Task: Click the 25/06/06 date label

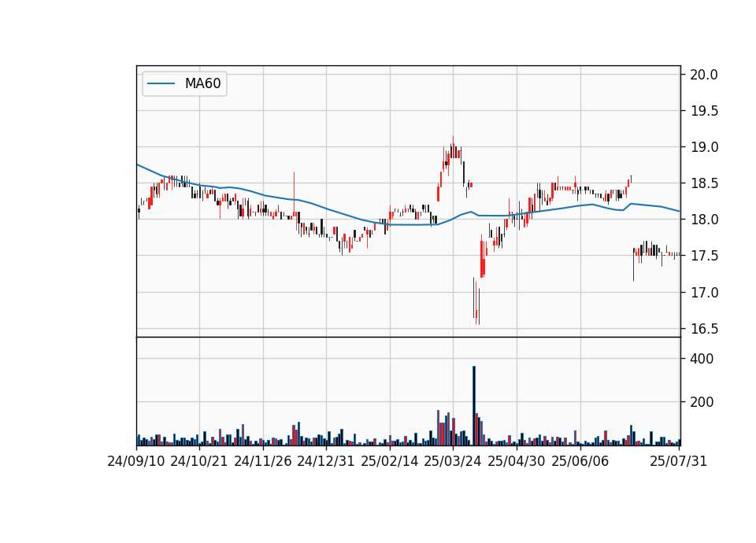Action: point(580,461)
